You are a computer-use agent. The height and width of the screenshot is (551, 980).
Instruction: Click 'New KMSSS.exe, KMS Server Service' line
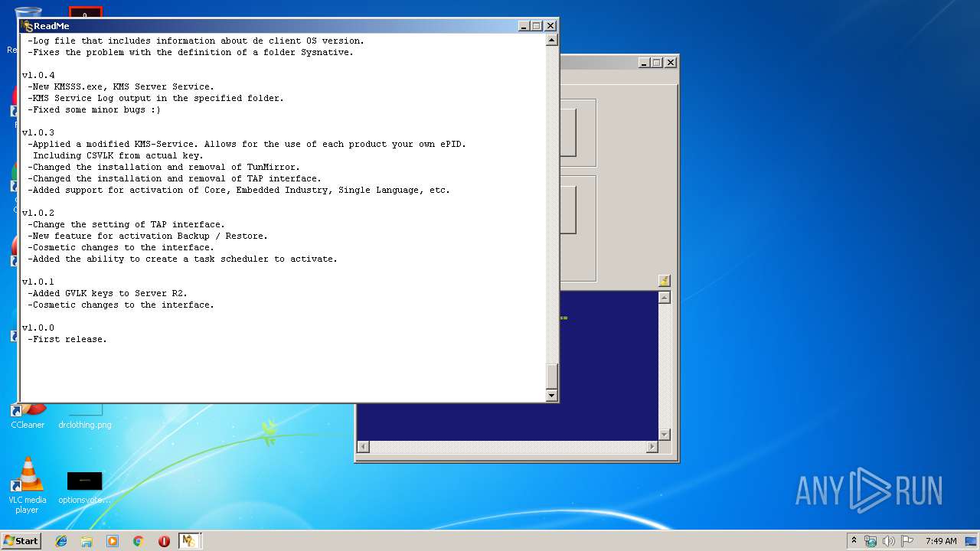coord(121,86)
